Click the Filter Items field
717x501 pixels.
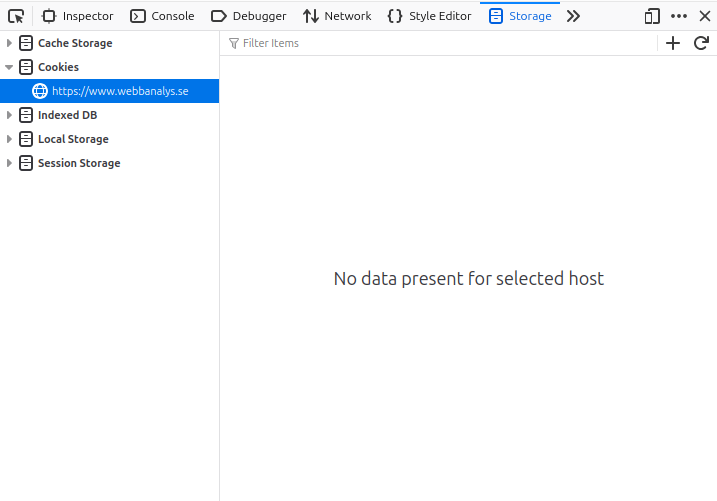pos(440,43)
